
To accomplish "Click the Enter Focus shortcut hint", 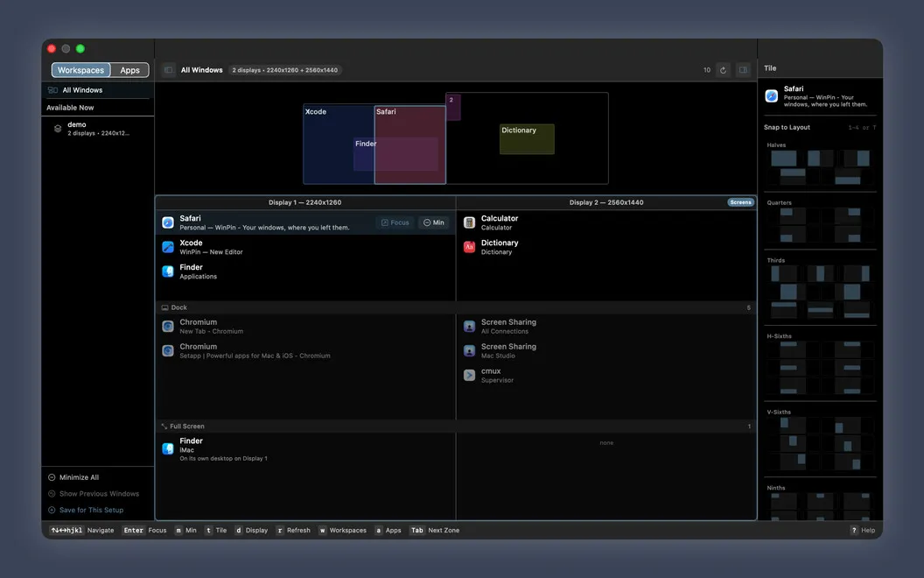I will click(144, 530).
